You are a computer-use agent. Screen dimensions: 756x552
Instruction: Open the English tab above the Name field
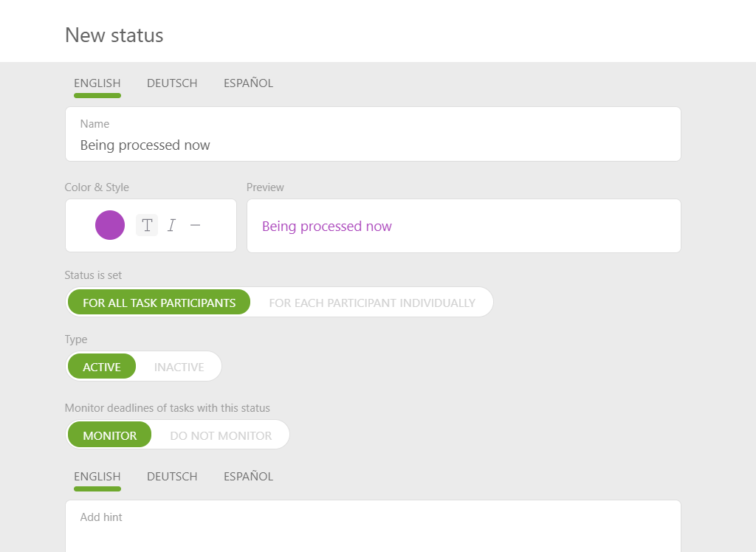click(97, 83)
